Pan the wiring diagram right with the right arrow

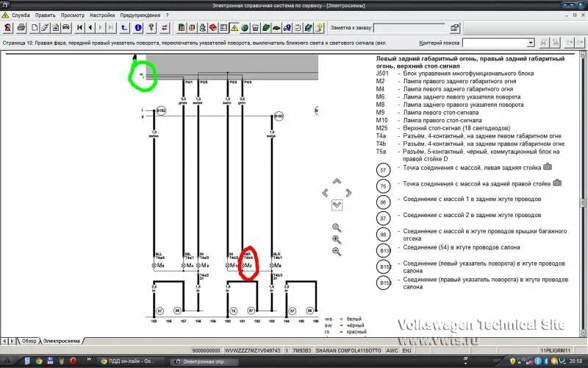click(348, 193)
